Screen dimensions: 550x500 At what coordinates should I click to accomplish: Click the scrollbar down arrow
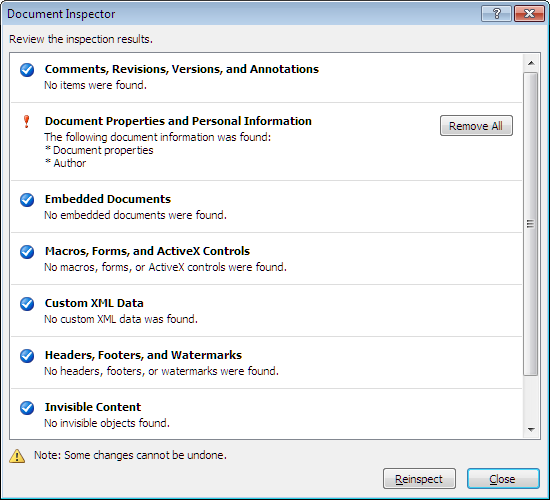[x=531, y=429]
